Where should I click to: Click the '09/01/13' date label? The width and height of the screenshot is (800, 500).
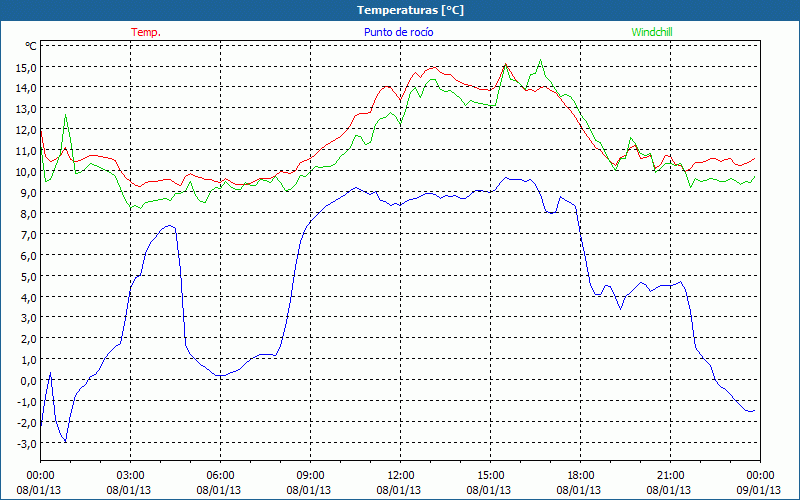tap(759, 490)
